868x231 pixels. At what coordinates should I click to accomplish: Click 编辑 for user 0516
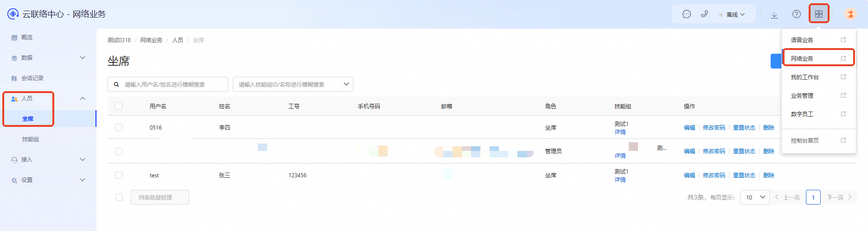[689, 128]
